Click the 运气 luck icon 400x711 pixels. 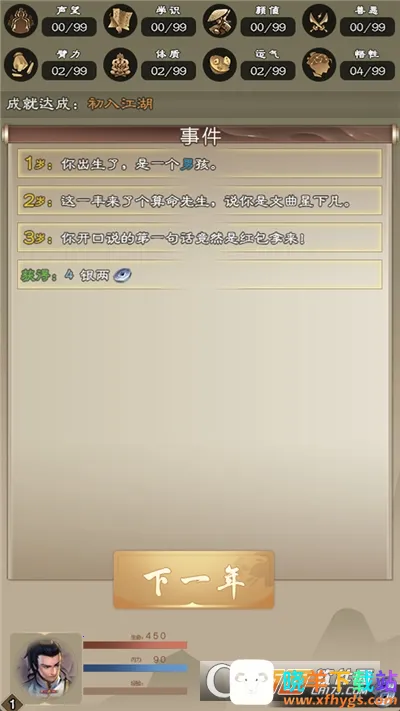pyautogui.click(x=220, y=64)
